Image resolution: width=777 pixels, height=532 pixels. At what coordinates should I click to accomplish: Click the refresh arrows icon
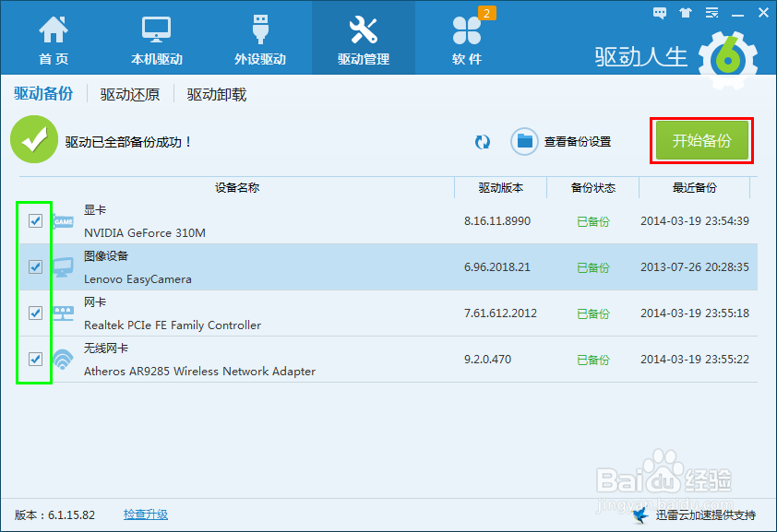pyautogui.click(x=482, y=142)
